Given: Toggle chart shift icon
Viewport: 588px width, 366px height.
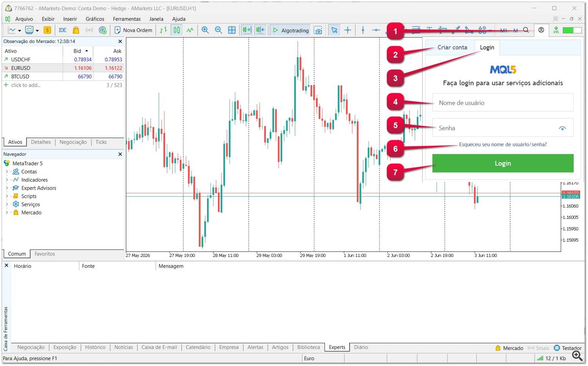Looking at the screenshot, I should pos(260,30).
